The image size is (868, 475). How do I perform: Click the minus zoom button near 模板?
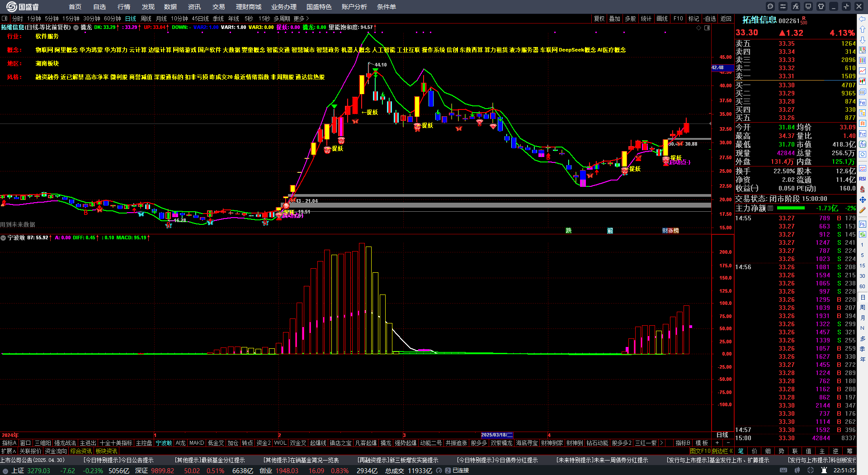click(x=728, y=443)
